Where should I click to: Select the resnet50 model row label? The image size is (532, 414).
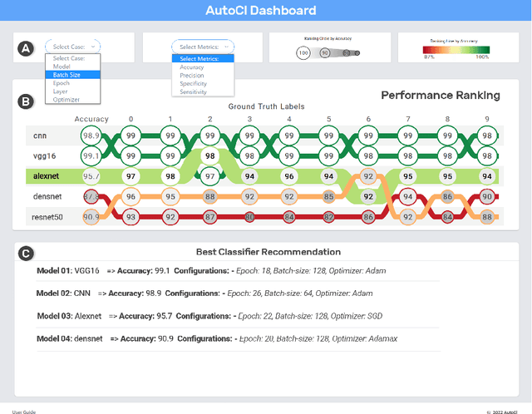(47, 217)
